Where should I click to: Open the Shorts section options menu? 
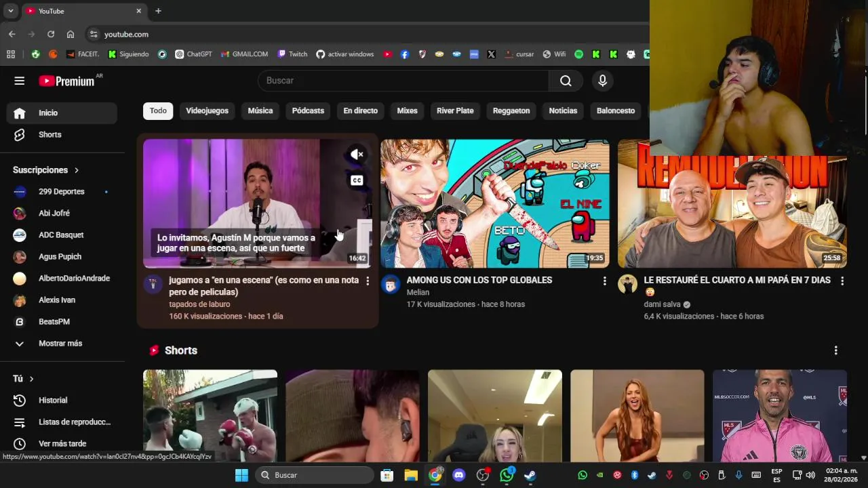coord(835,350)
